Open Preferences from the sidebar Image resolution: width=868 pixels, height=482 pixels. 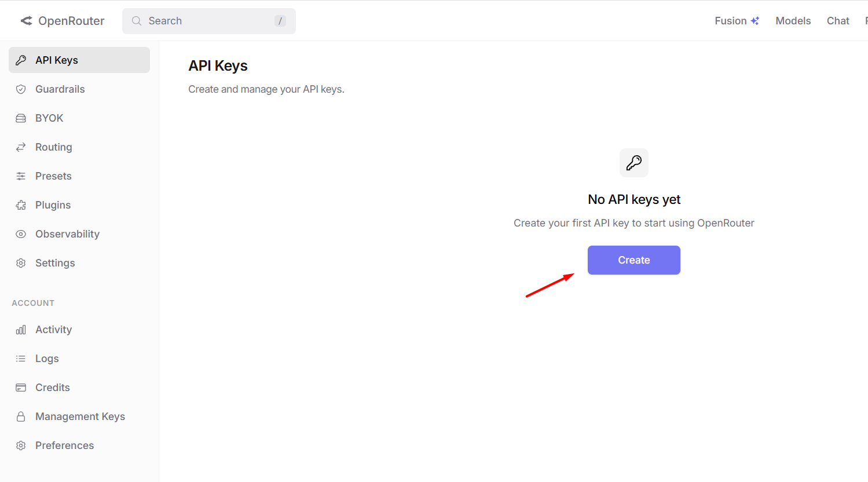click(x=64, y=445)
